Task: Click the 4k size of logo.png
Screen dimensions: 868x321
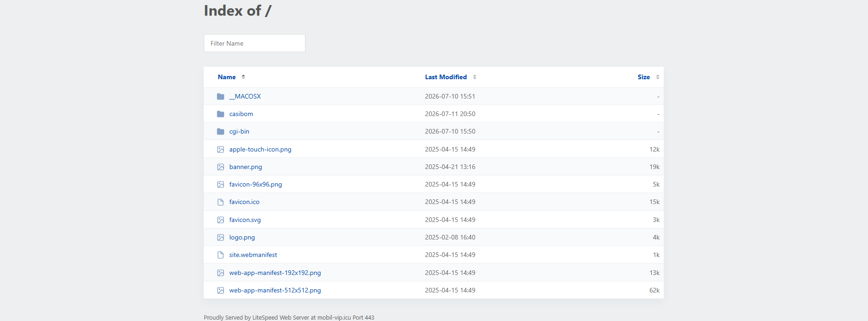Action: [x=656, y=237]
